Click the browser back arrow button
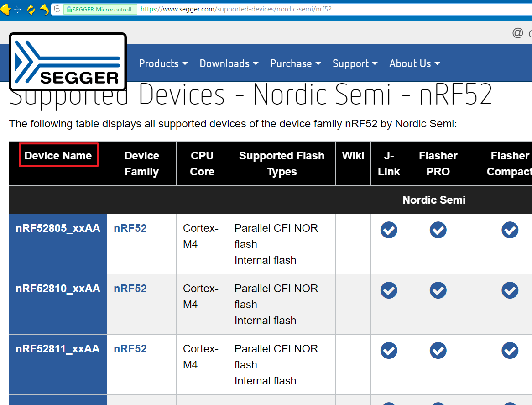 click(6, 9)
